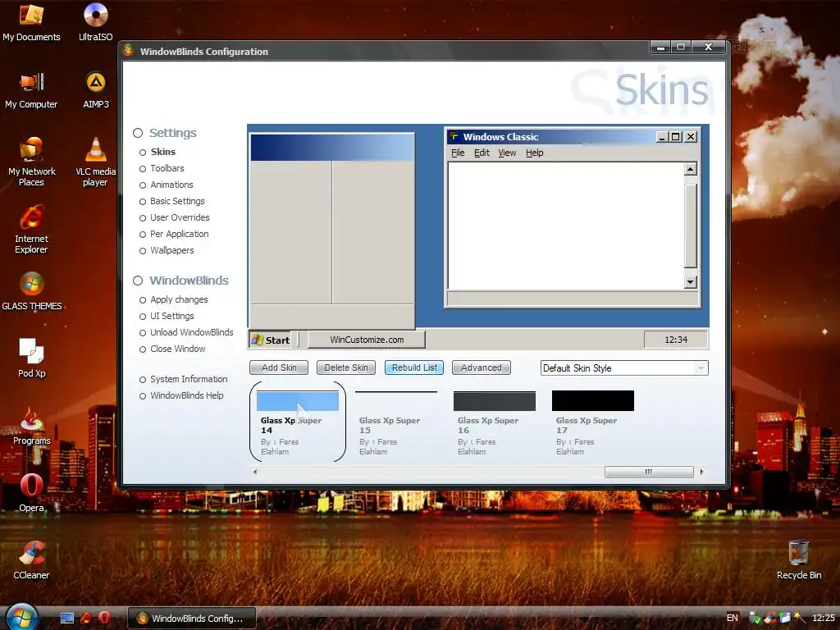The width and height of the screenshot is (840, 630).
Task: Click the WindowBlinds section header
Action: (189, 281)
